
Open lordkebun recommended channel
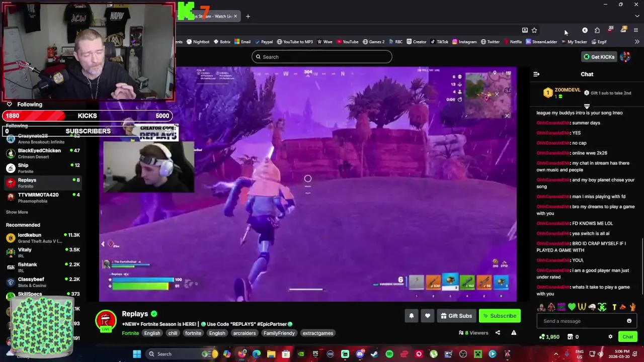tap(43, 238)
